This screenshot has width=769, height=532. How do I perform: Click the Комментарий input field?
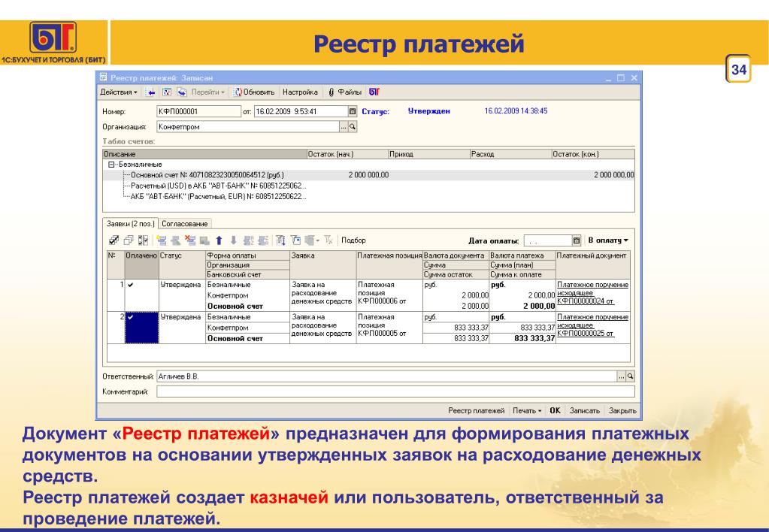[x=395, y=391]
